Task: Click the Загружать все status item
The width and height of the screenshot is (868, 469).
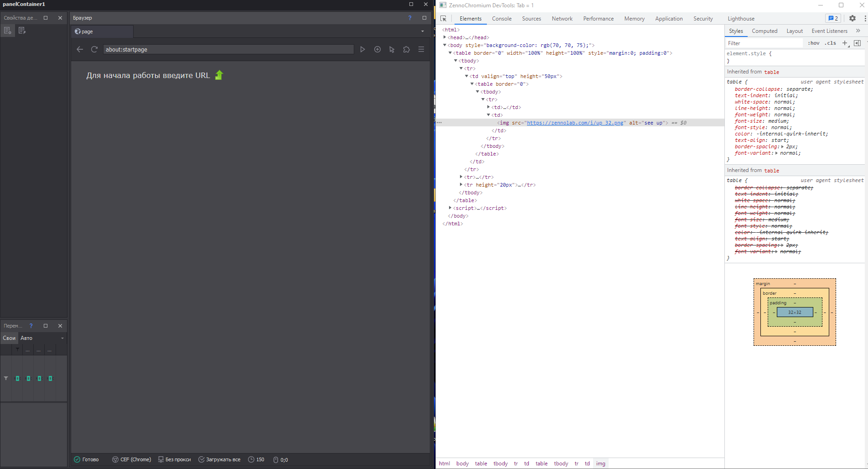Action: 219,459
